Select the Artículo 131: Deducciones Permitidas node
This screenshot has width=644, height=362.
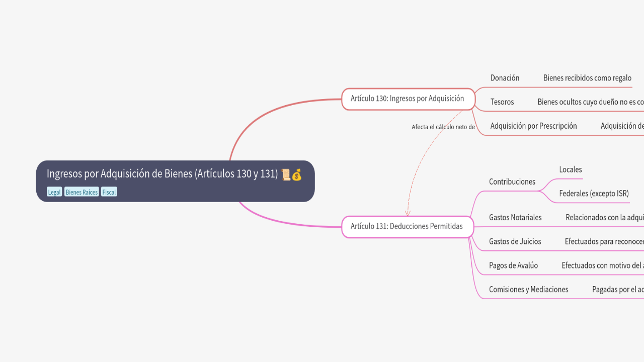(x=407, y=226)
